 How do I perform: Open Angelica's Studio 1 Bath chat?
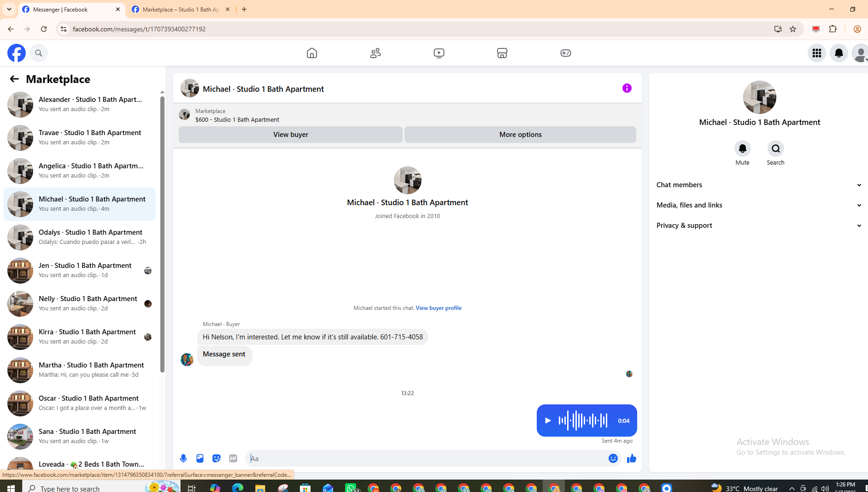pos(79,171)
